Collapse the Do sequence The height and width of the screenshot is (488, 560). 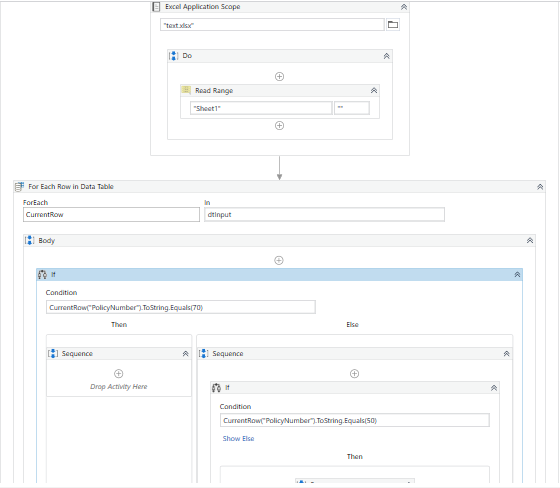386,56
